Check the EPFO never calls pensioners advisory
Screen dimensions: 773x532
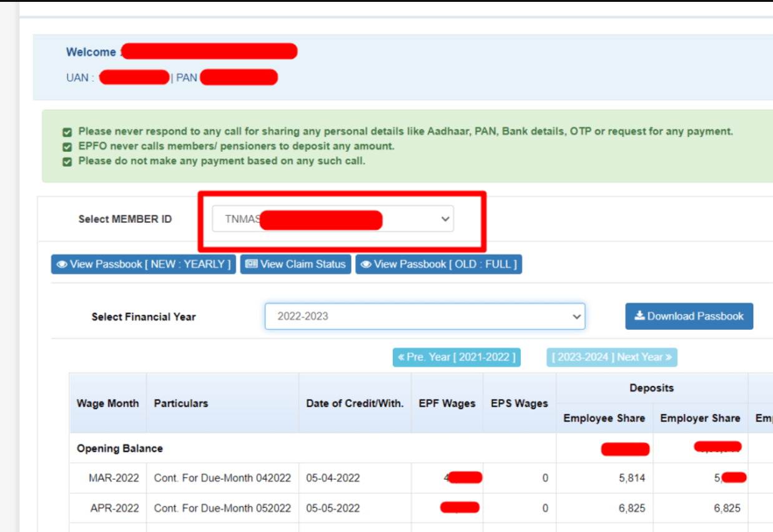click(67, 146)
